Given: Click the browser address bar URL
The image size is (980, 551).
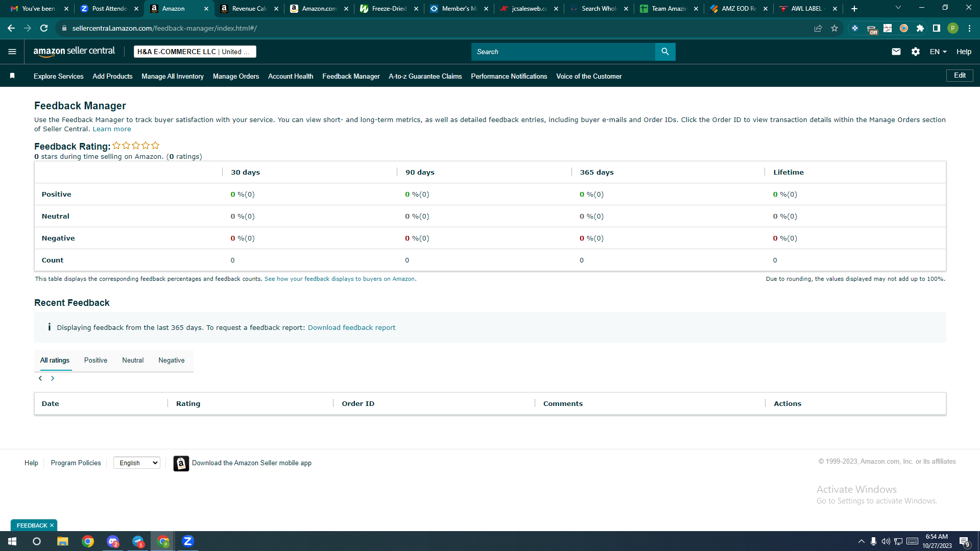Looking at the screenshot, I should (x=164, y=28).
